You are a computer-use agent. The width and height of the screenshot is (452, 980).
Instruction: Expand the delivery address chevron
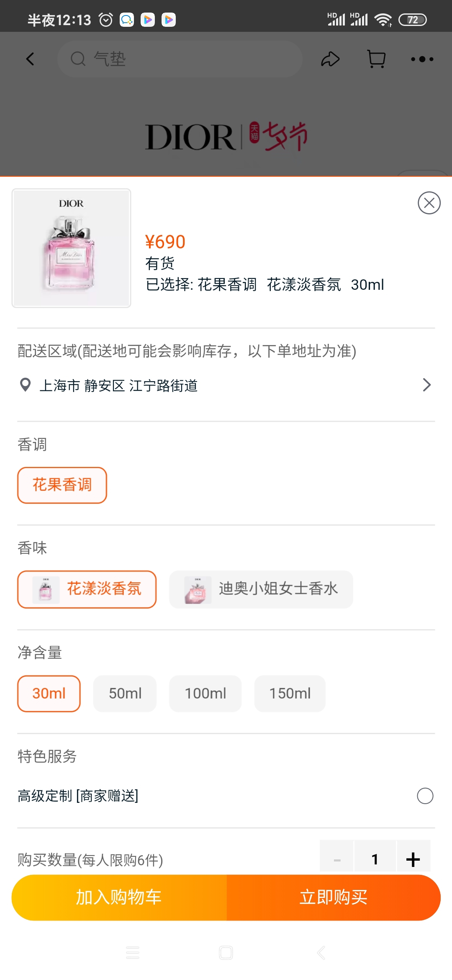[x=426, y=385]
